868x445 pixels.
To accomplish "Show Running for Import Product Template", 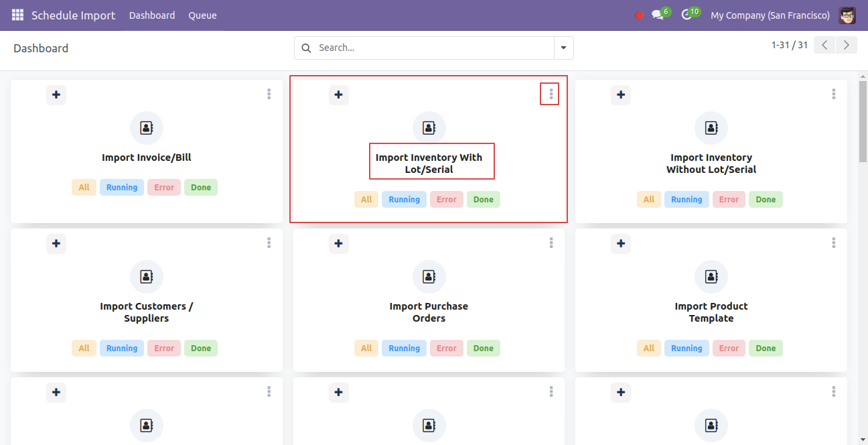I will (686, 348).
